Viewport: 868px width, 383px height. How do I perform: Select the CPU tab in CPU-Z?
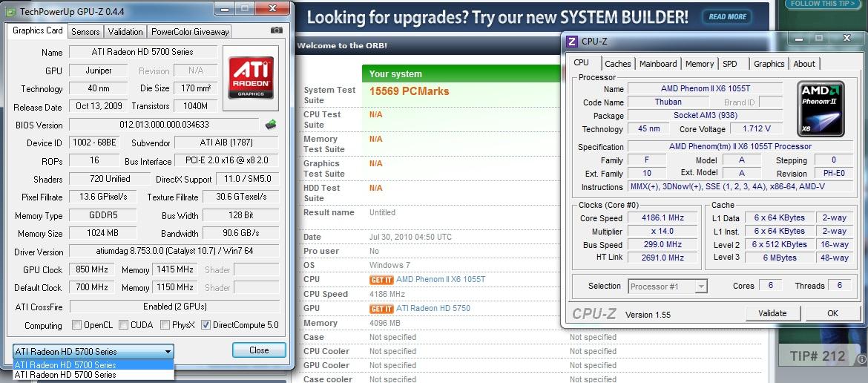click(x=581, y=62)
